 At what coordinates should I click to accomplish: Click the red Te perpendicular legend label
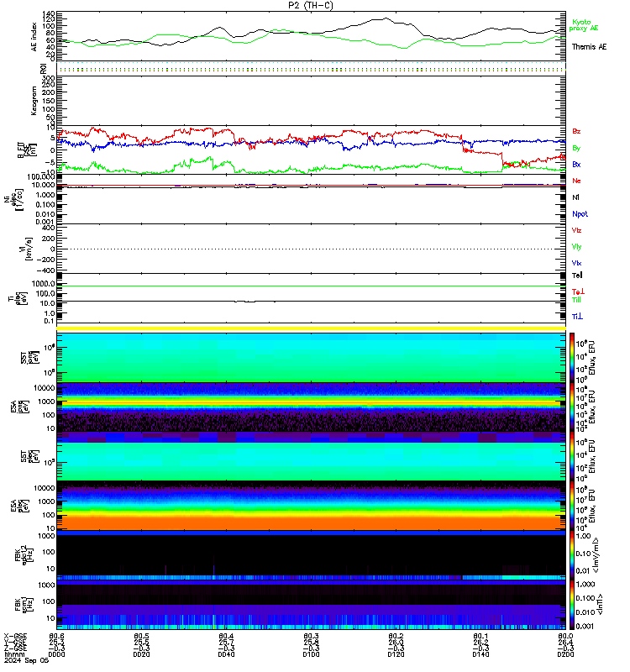[578, 291]
